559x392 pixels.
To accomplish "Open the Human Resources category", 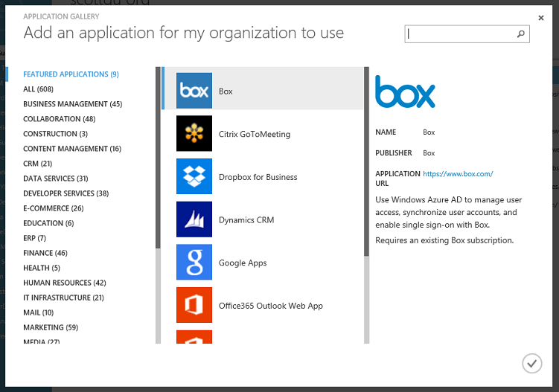I will point(64,283).
